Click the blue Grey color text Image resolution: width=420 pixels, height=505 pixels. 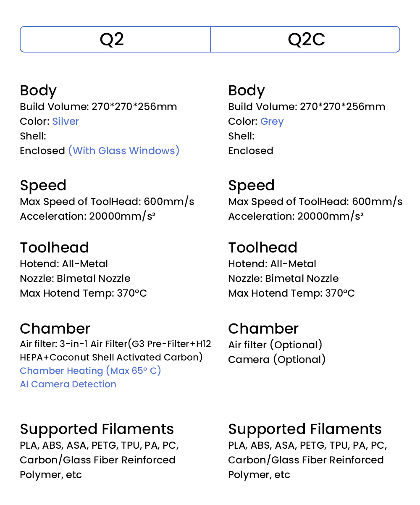[272, 121]
